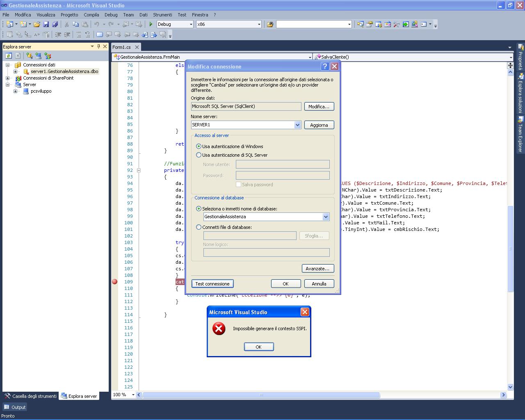Click the Copy icon in toolbar

pos(75,24)
